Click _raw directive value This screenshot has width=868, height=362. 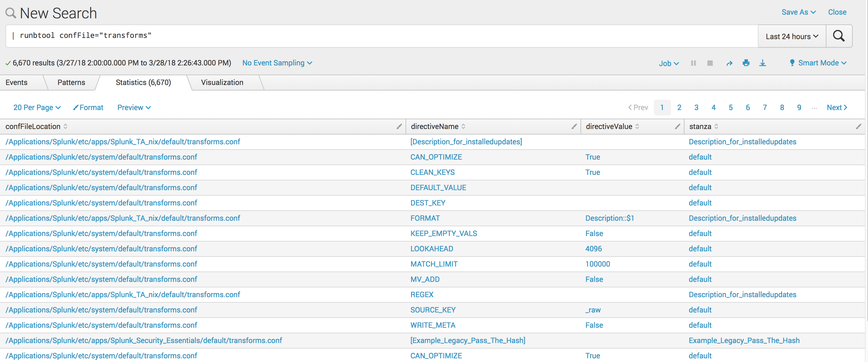tap(593, 310)
